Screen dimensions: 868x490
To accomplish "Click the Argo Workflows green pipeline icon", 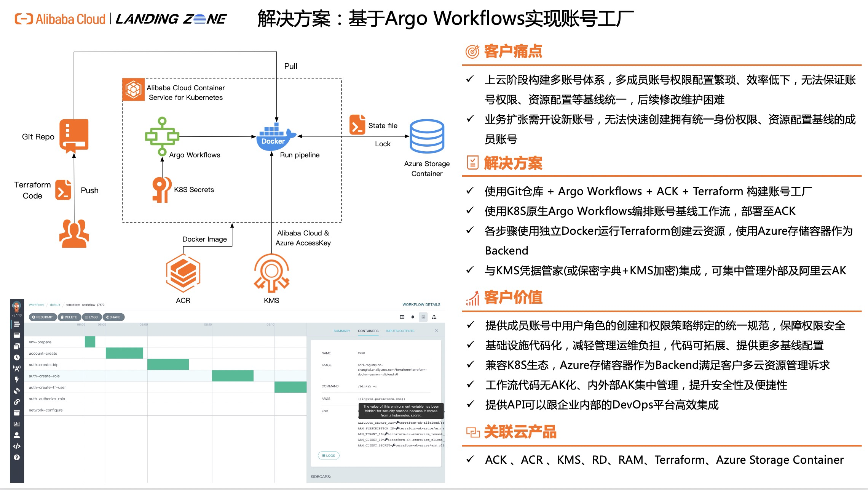I will 162,136.
